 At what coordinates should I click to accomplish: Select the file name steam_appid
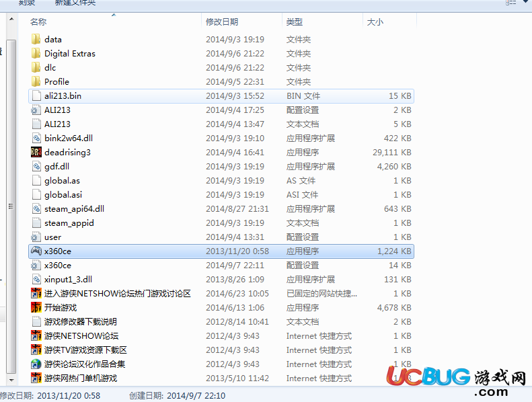(x=69, y=223)
